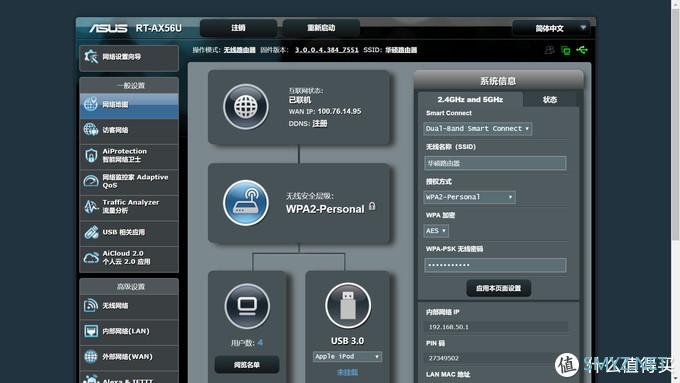The height and width of the screenshot is (383, 680).
Task: Open the 内部网络(LAN) sidebar icon
Action: coord(91,331)
